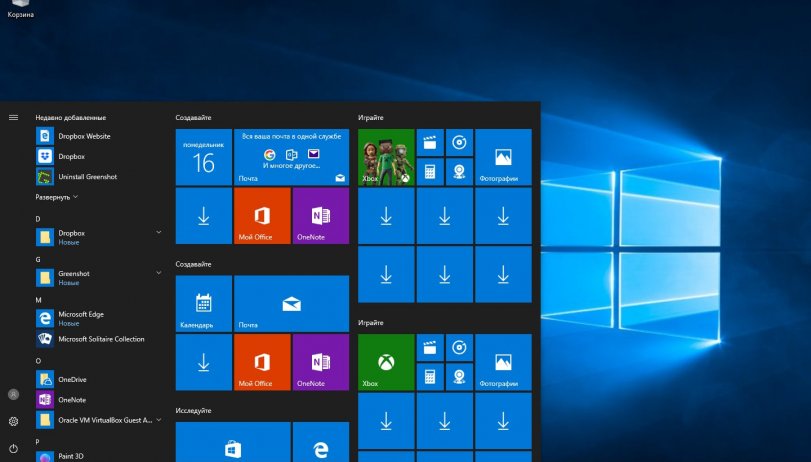Click letter O header in app list

38,361
